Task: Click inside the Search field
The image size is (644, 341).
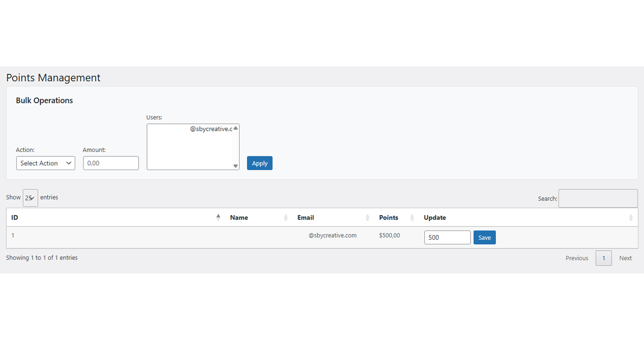Action: coord(598,198)
